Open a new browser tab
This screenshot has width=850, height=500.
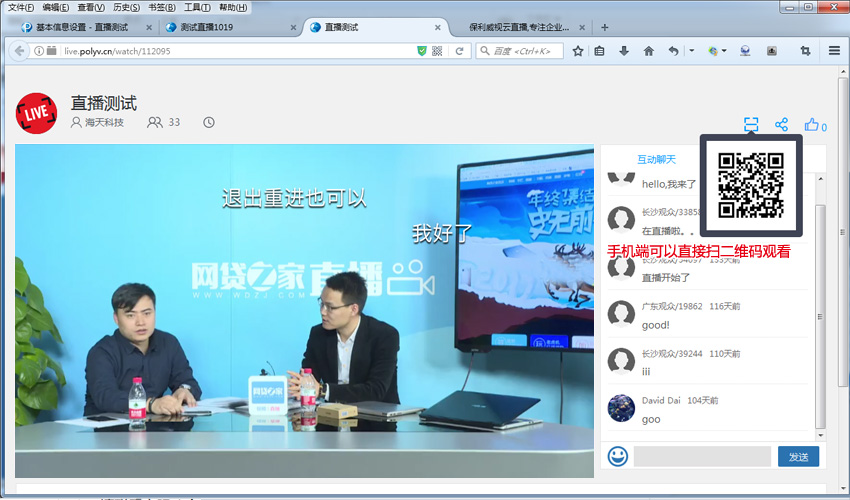point(604,27)
